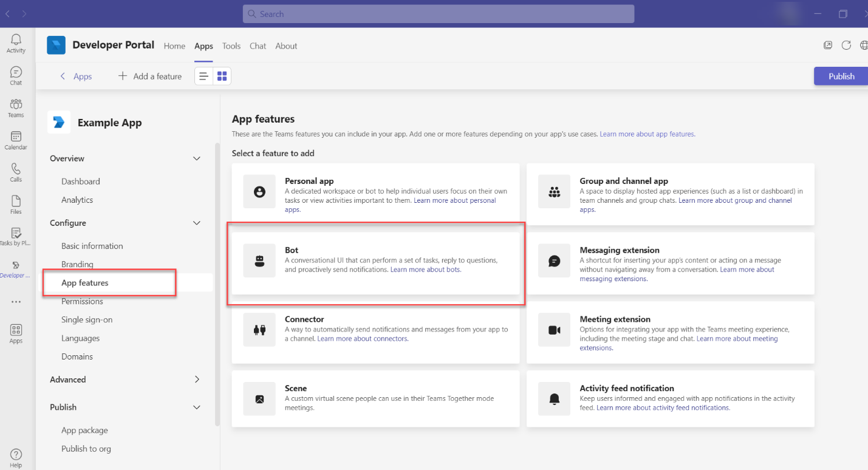868x470 pixels.
Task: Collapse the Overview section chevron
Action: click(197, 158)
